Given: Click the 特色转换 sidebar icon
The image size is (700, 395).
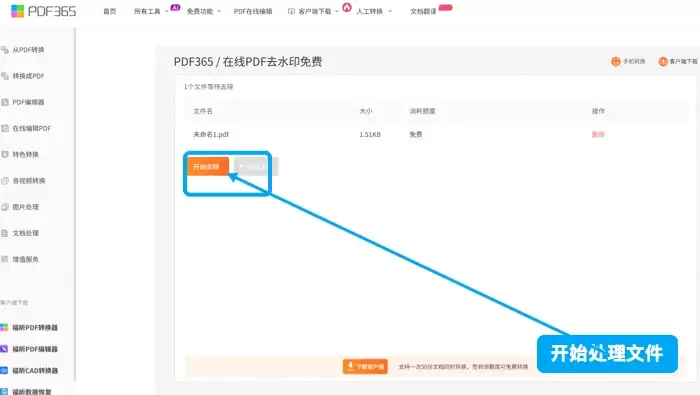Looking at the screenshot, I should tap(5, 154).
